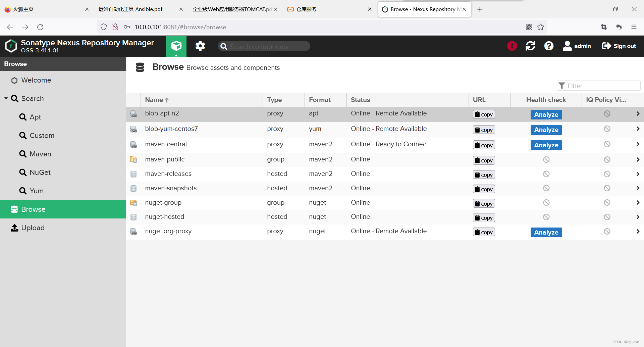Expand the maven-releases row chevron
The height and width of the screenshot is (347, 644).
[x=638, y=174]
